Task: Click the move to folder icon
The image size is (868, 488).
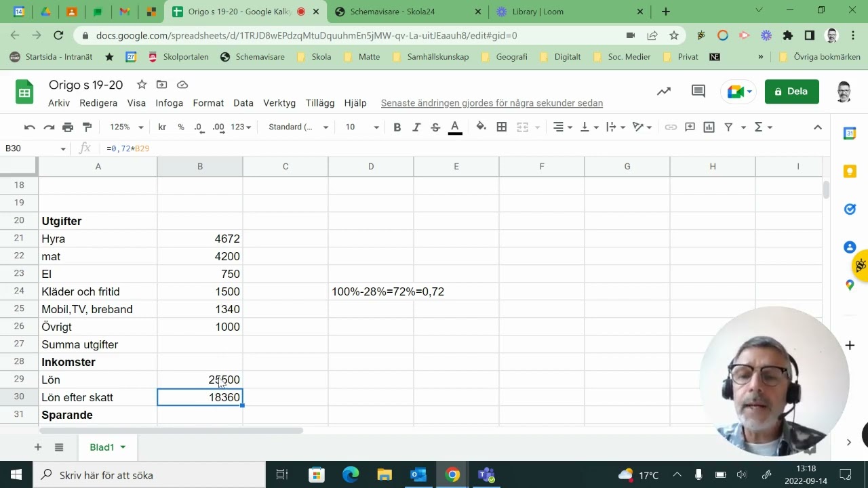Action: [x=161, y=85]
